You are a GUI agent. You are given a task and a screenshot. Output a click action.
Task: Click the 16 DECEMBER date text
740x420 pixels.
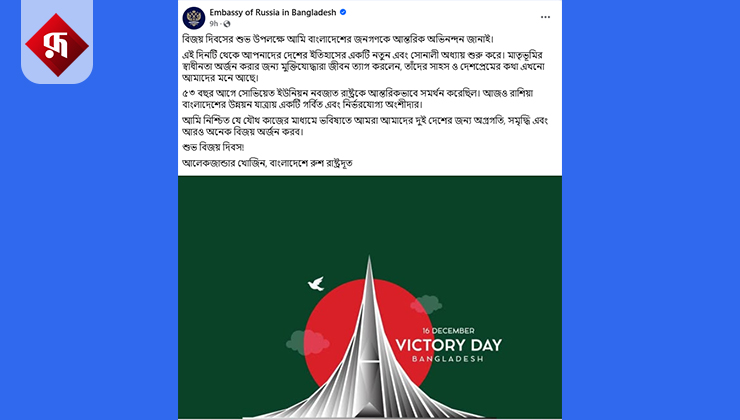(x=448, y=331)
